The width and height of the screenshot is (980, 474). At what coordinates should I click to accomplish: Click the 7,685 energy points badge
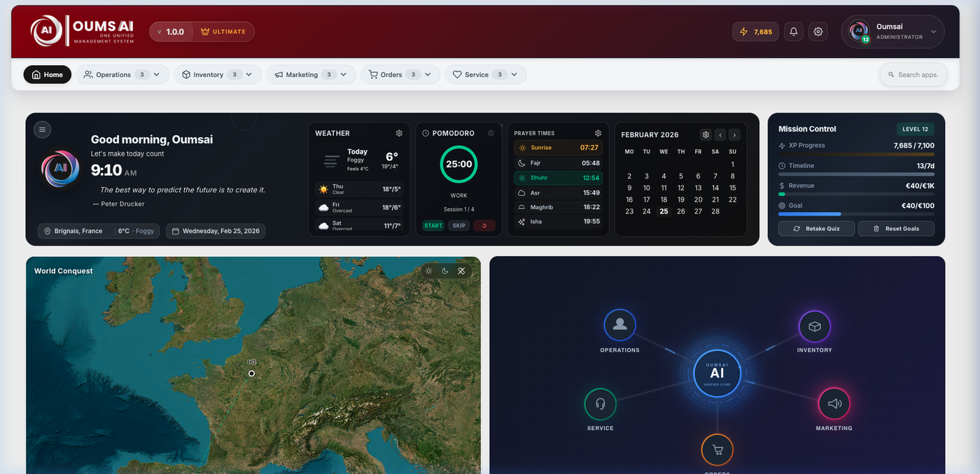click(x=755, y=32)
